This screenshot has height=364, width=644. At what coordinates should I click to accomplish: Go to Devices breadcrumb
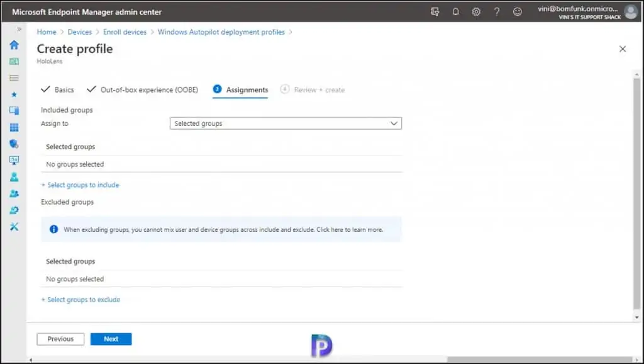tap(80, 32)
